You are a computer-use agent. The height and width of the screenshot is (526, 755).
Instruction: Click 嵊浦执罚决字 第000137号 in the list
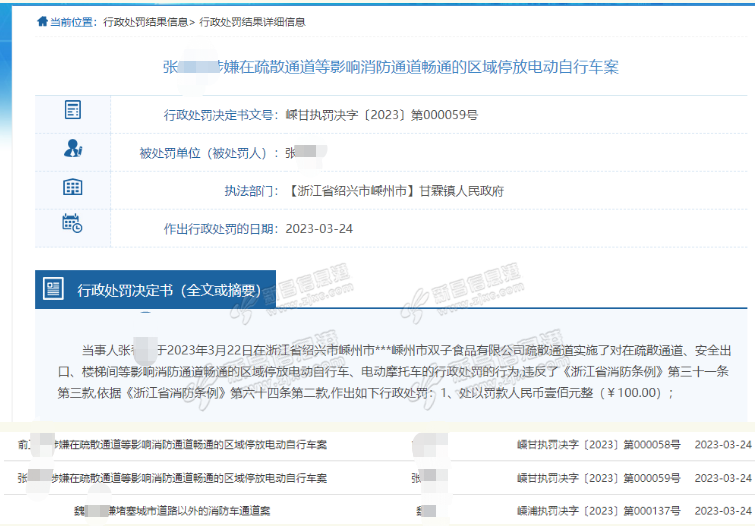point(599,510)
